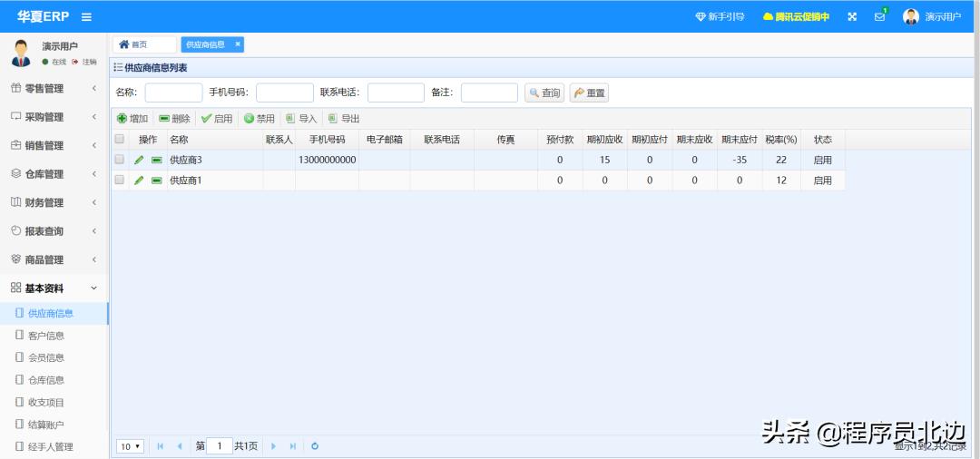Click the 重置 reset button
This screenshot has height=459, width=980.
click(x=589, y=93)
